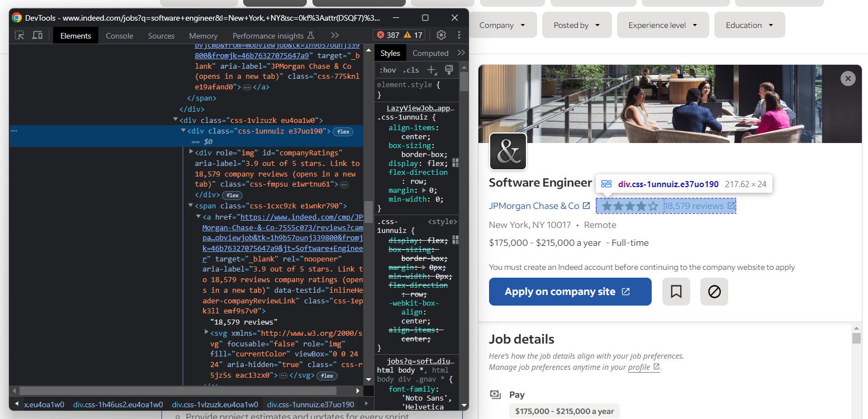Open the JPMorgan Chase & Co link
This screenshot has width=868, height=419.
tap(534, 206)
